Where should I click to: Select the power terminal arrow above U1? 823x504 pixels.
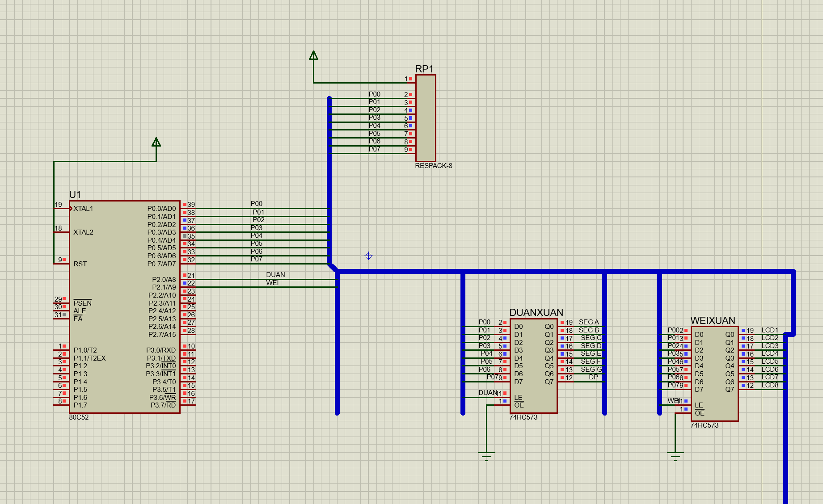click(x=156, y=142)
